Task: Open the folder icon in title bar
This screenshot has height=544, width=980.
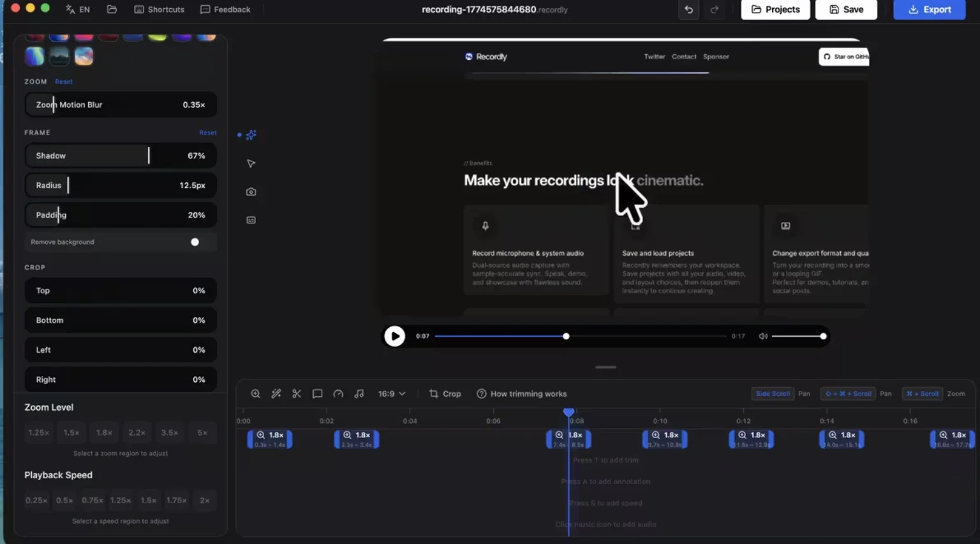Action: [112, 10]
